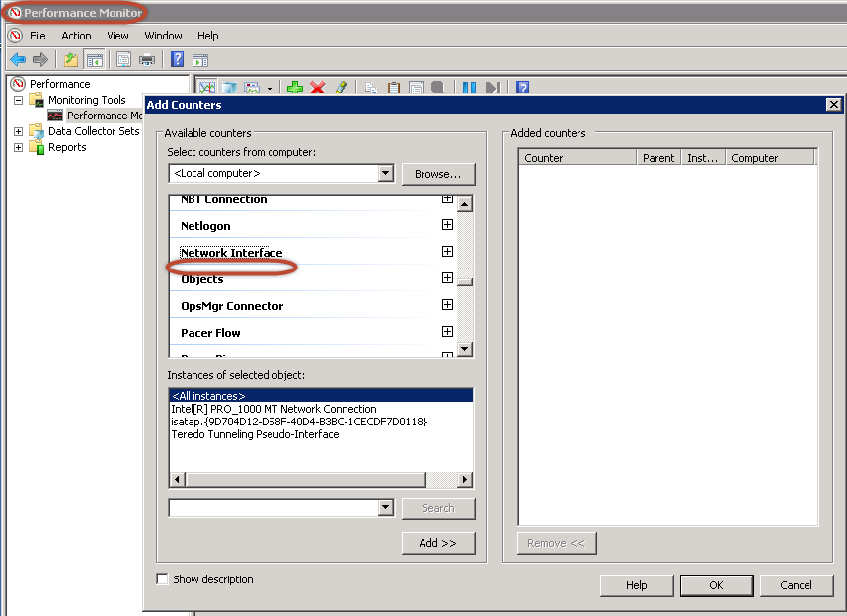Open the graph type dropdown arrow
Screen dimensions: 847x616
pyautogui.click(x=269, y=88)
